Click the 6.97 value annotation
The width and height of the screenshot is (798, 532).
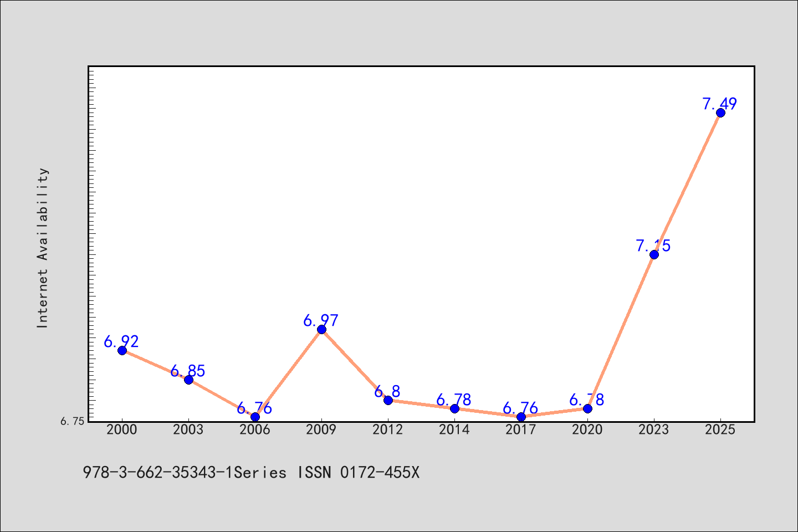(321, 320)
